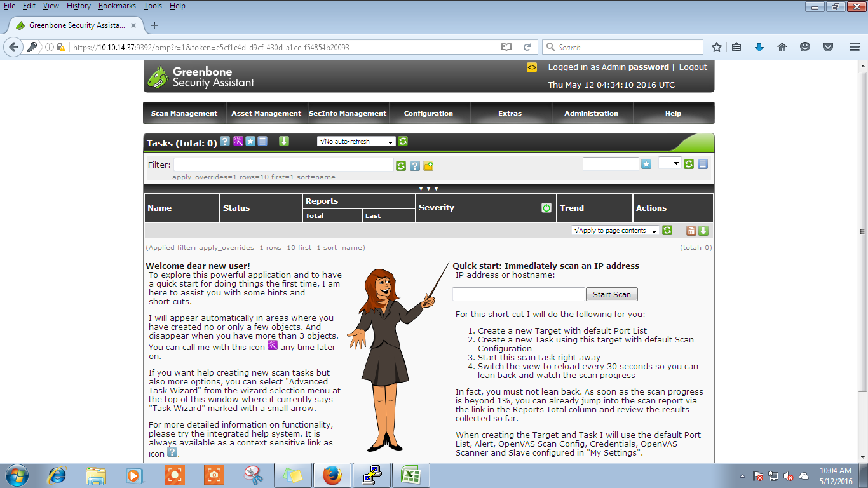Open Firefox hamburger menu
Screen dimensions: 868x488
(855, 47)
